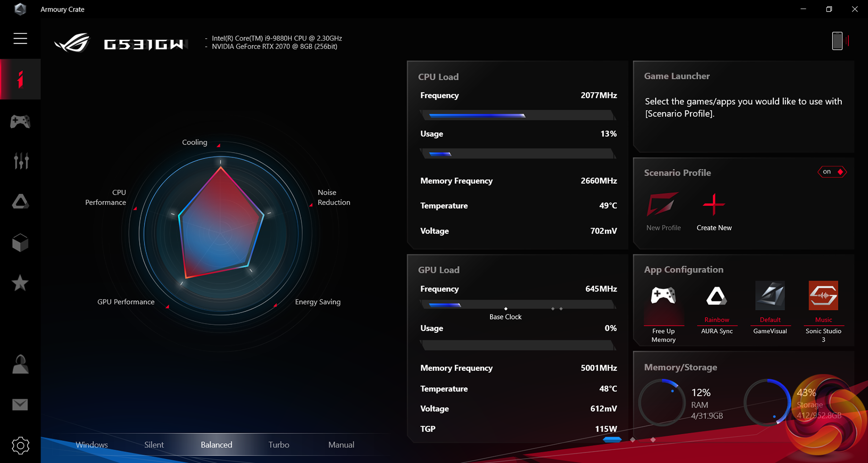Open the mail news icon in the sidebar
The height and width of the screenshot is (463, 868).
tap(20, 405)
